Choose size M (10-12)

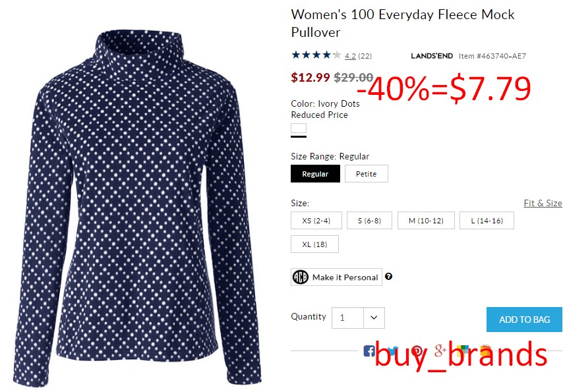[x=426, y=221]
